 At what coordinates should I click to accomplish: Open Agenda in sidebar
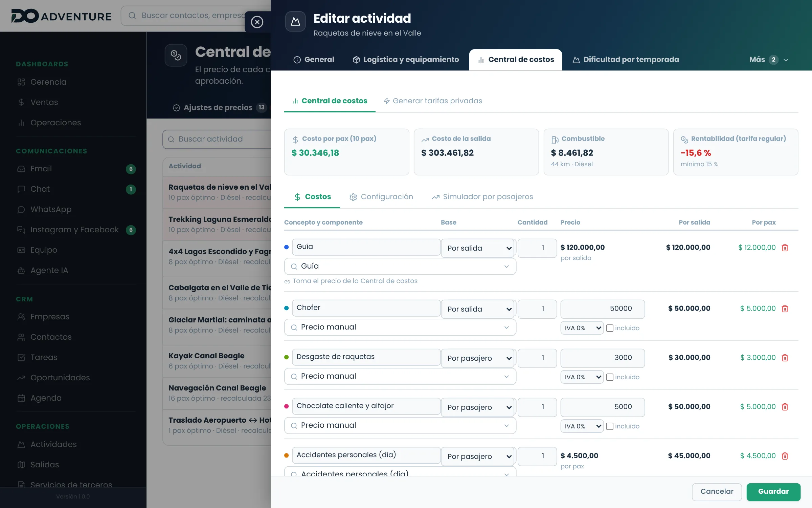tap(46, 398)
